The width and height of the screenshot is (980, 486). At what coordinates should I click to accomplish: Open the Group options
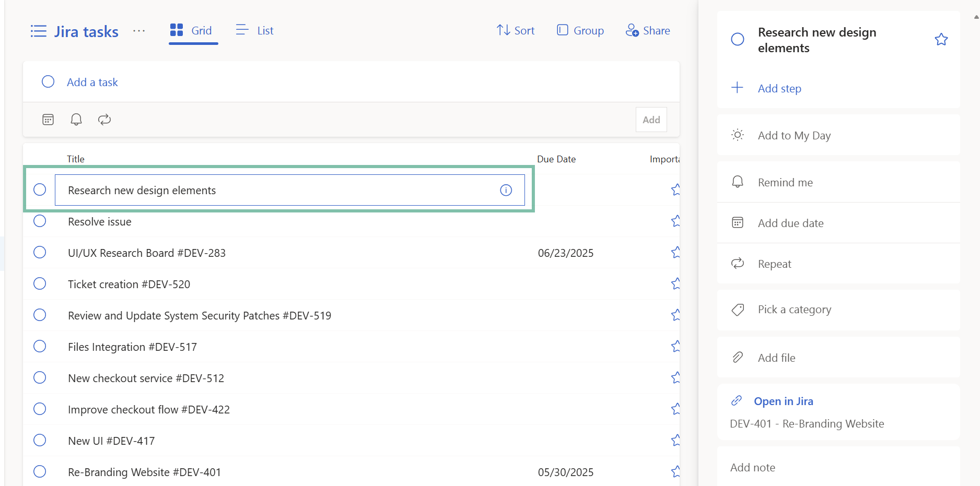point(580,30)
